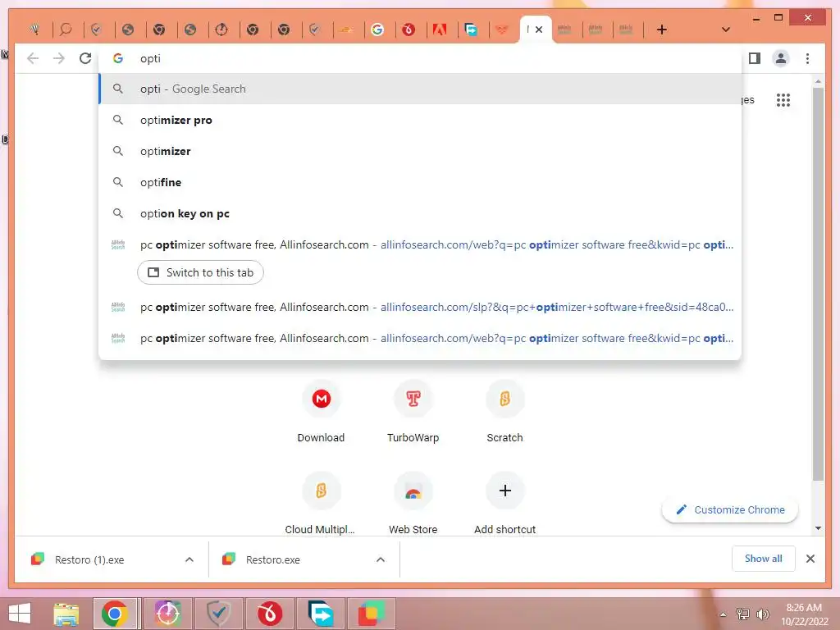The height and width of the screenshot is (630, 840).
Task: Open the Windows Start menu
Action: (20, 614)
